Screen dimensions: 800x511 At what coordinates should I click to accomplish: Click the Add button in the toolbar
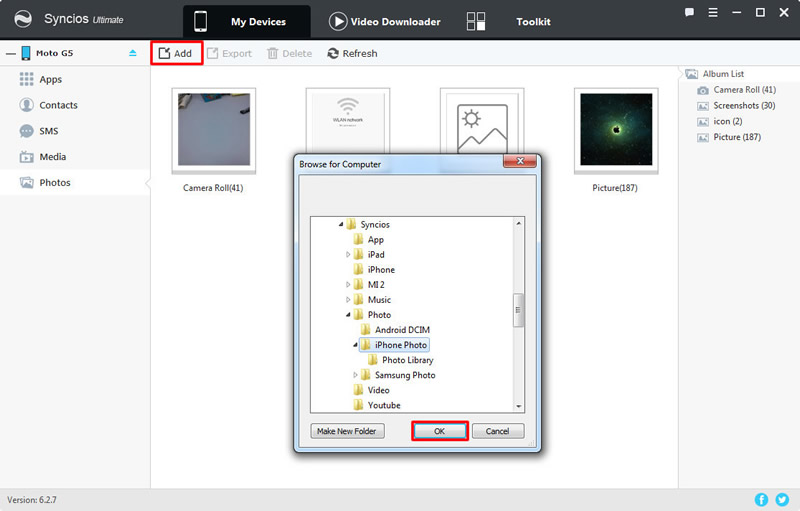(x=177, y=53)
